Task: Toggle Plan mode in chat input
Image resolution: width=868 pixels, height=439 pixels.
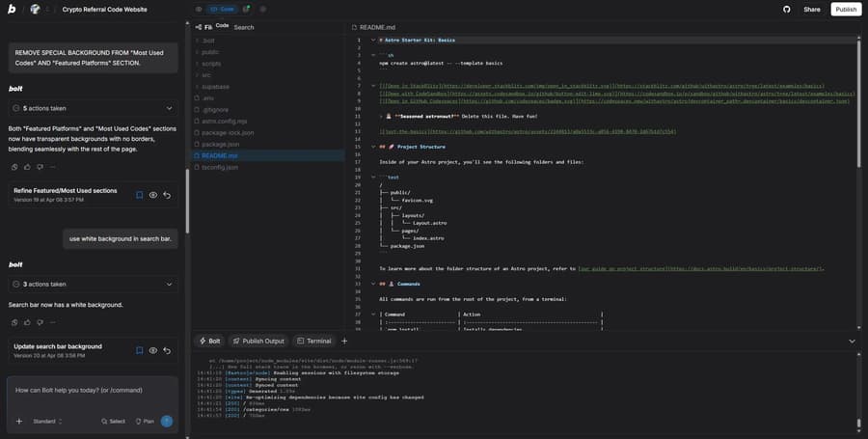Action: [x=145, y=422]
